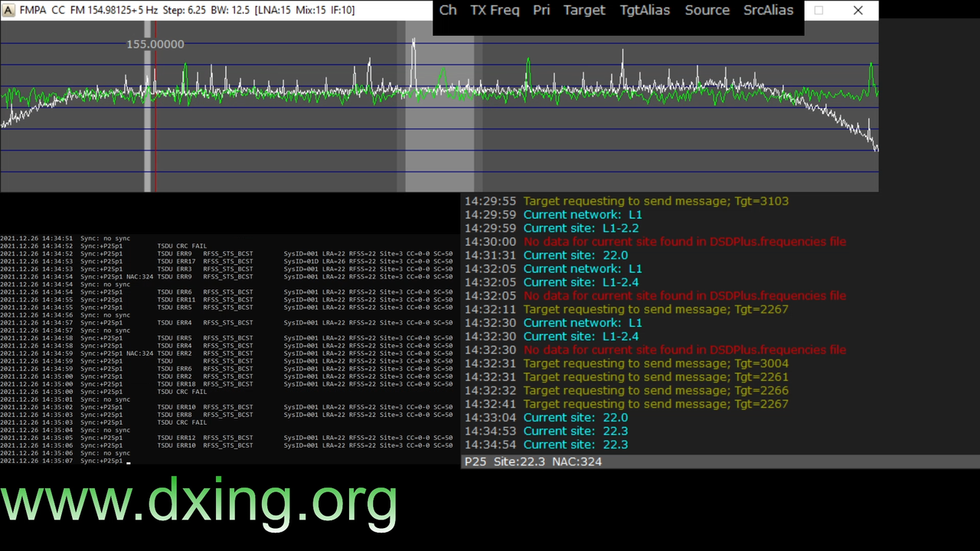Click the Source column header

[707, 10]
